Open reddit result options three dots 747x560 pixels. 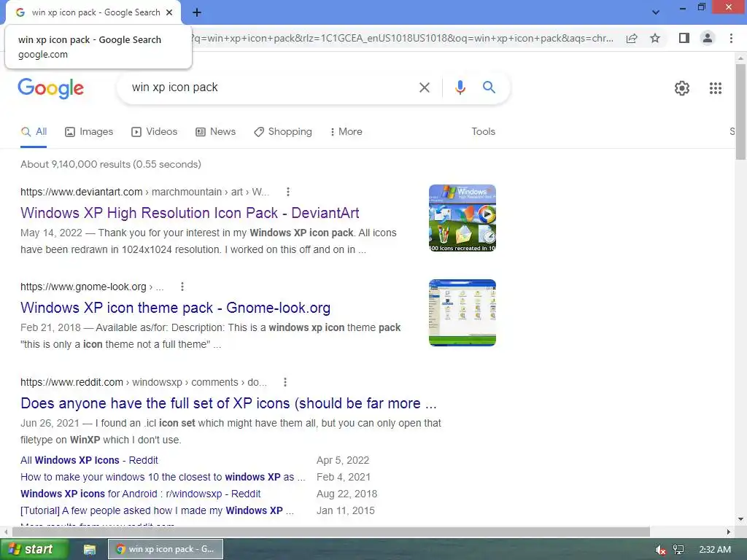pyautogui.click(x=285, y=382)
